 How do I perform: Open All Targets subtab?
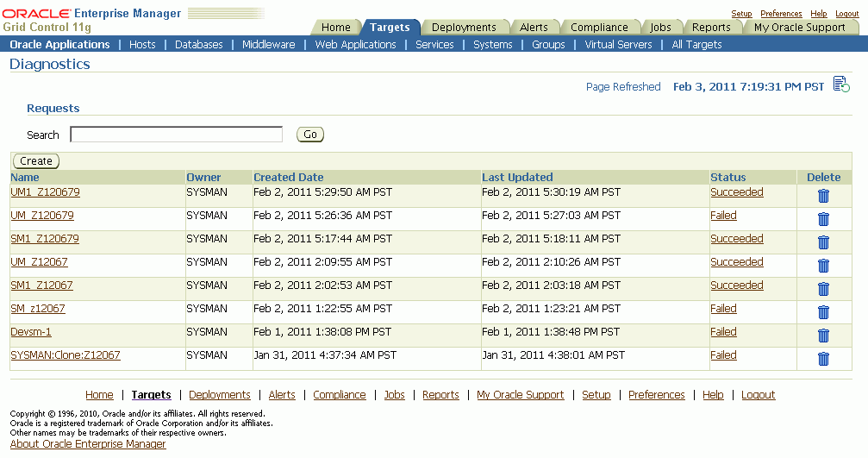point(696,44)
